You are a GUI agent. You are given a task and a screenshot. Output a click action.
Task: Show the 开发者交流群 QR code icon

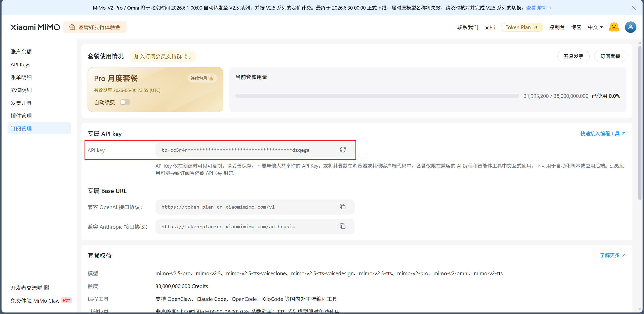(47, 288)
